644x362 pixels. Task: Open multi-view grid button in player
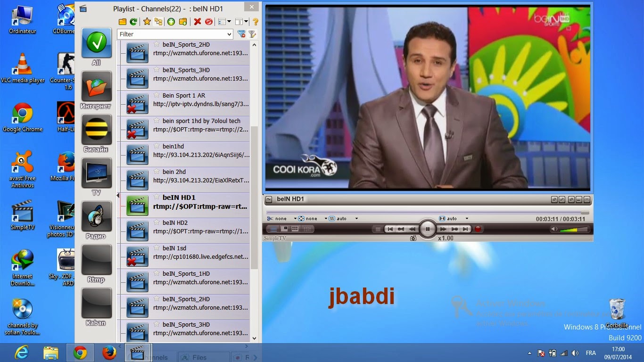click(295, 229)
